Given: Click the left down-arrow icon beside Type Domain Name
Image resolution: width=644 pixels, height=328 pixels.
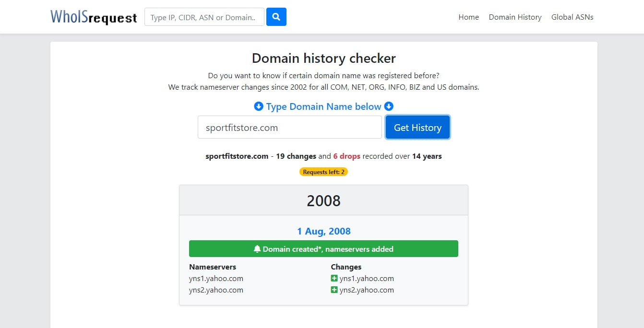Looking at the screenshot, I should [258, 106].
